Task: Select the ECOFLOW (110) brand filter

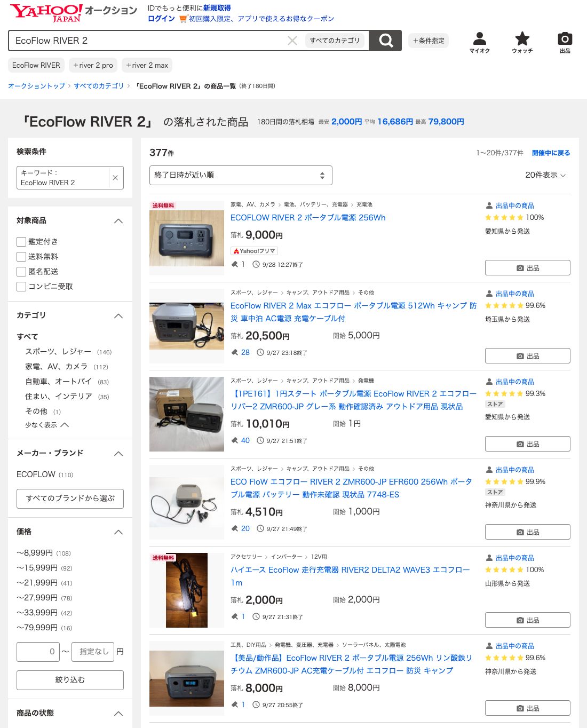Action: click(45, 474)
